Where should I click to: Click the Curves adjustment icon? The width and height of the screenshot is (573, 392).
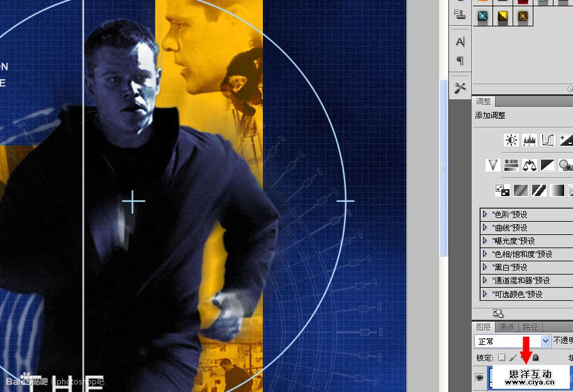(548, 140)
